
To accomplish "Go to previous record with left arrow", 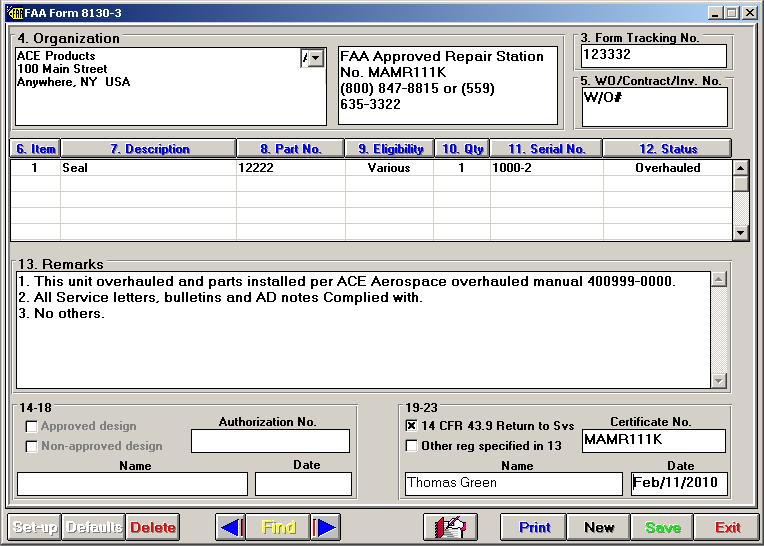I will point(231,527).
